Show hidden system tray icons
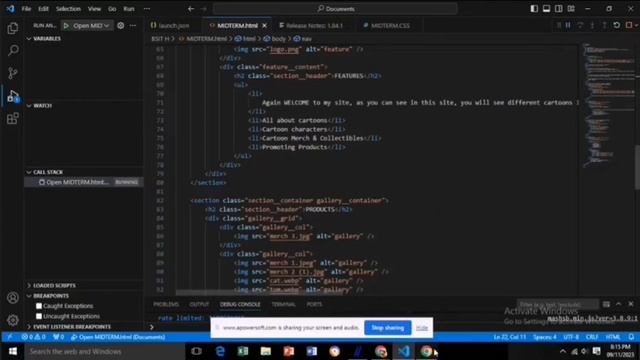640x360 pixels. click(563, 351)
